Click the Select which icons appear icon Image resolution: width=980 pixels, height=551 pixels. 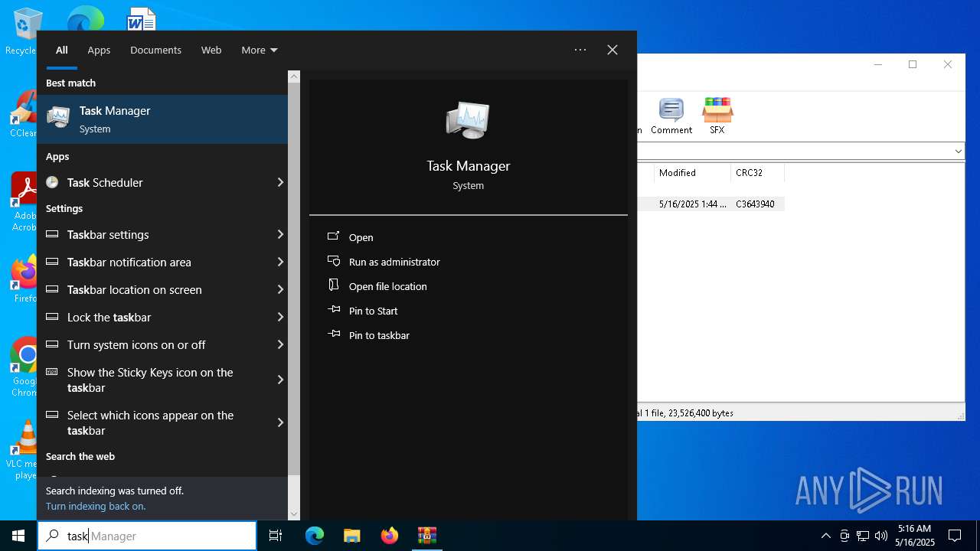pyautogui.click(x=52, y=415)
